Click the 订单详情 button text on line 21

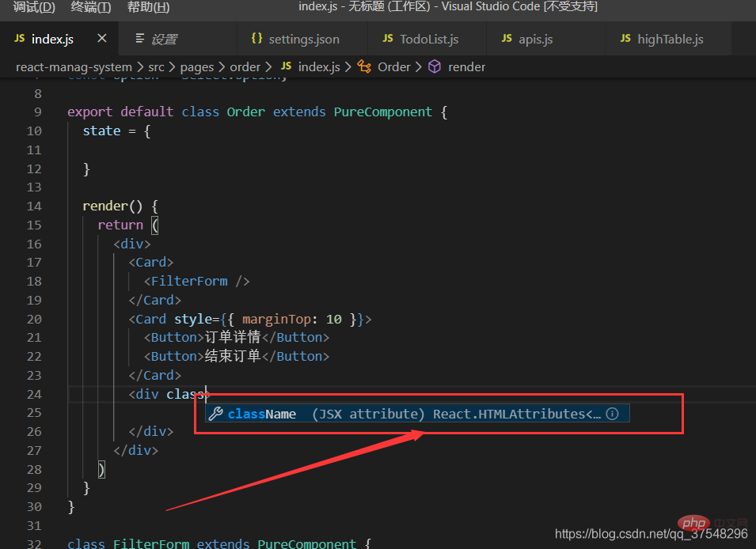233,337
